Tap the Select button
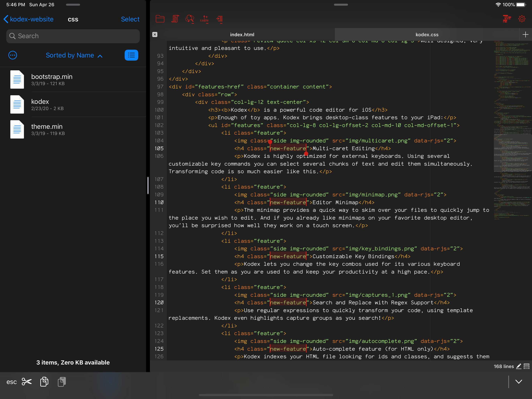This screenshot has height=399, width=532. click(x=130, y=19)
